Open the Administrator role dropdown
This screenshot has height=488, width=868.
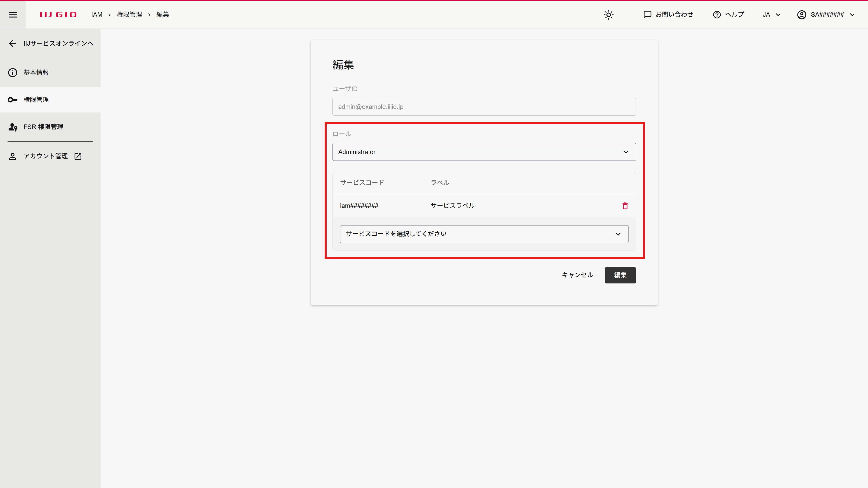484,152
